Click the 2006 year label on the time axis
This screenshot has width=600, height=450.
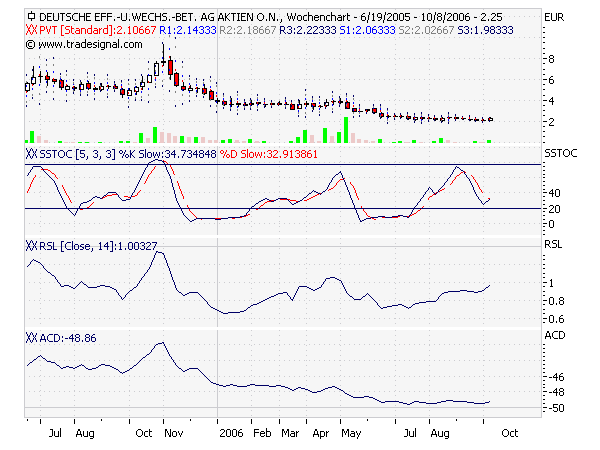231,433
